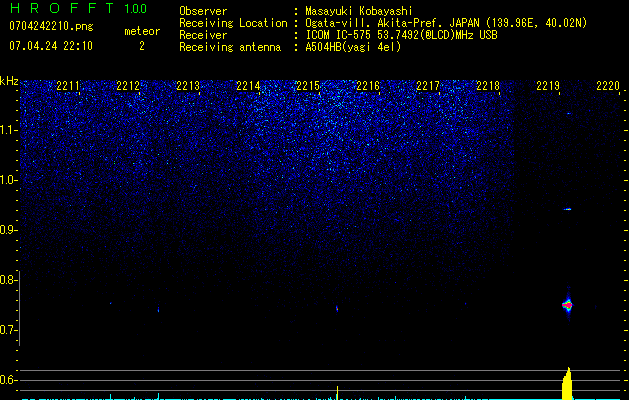Click time marker 2211

(x=68, y=86)
